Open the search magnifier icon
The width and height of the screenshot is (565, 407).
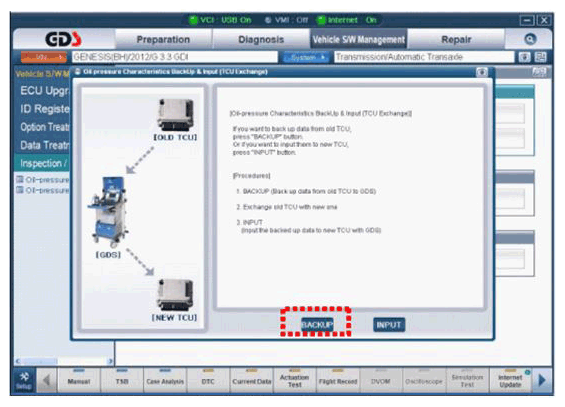pos(530,39)
